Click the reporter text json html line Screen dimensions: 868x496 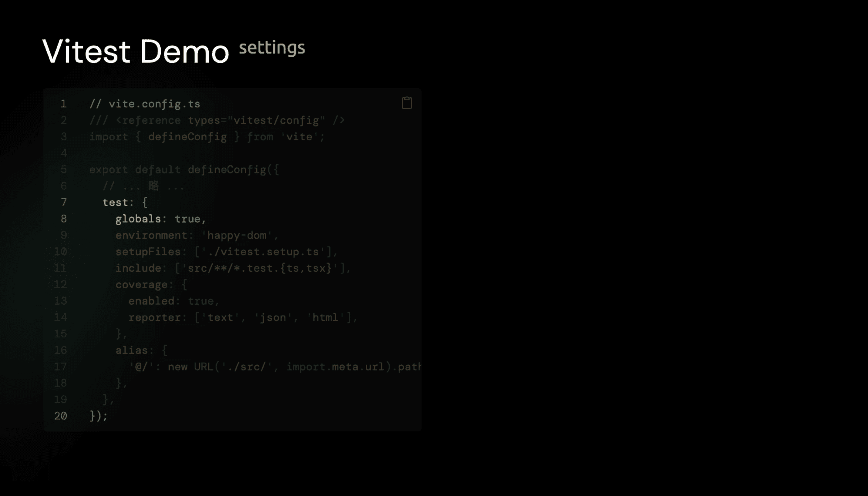tap(243, 317)
